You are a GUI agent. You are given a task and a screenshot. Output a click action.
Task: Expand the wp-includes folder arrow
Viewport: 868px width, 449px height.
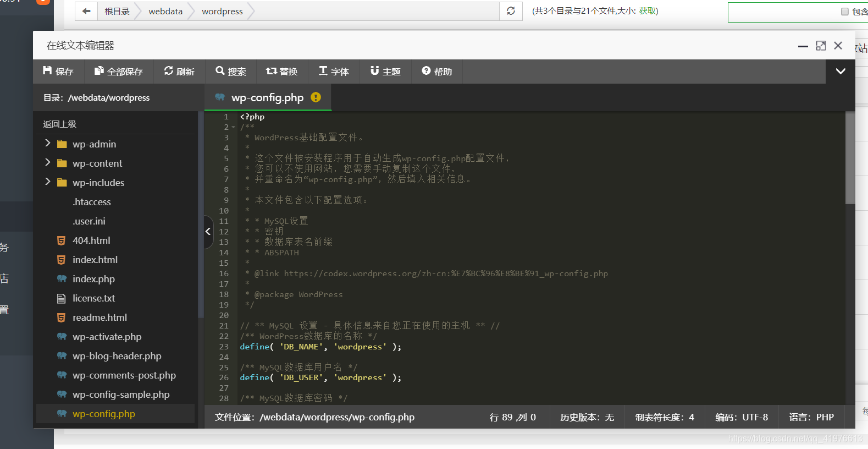(x=47, y=182)
